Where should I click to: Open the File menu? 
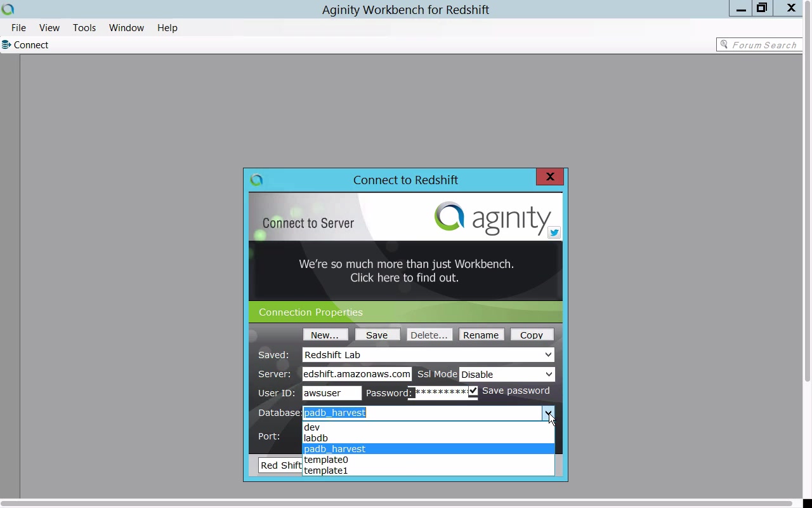[18, 28]
